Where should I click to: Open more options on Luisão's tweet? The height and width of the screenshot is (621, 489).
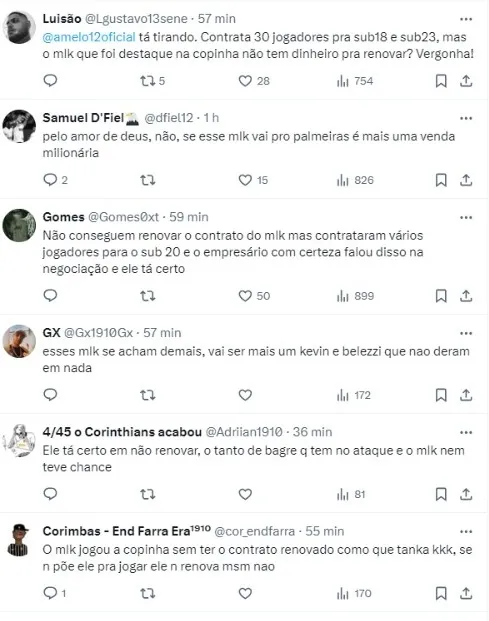(466, 19)
